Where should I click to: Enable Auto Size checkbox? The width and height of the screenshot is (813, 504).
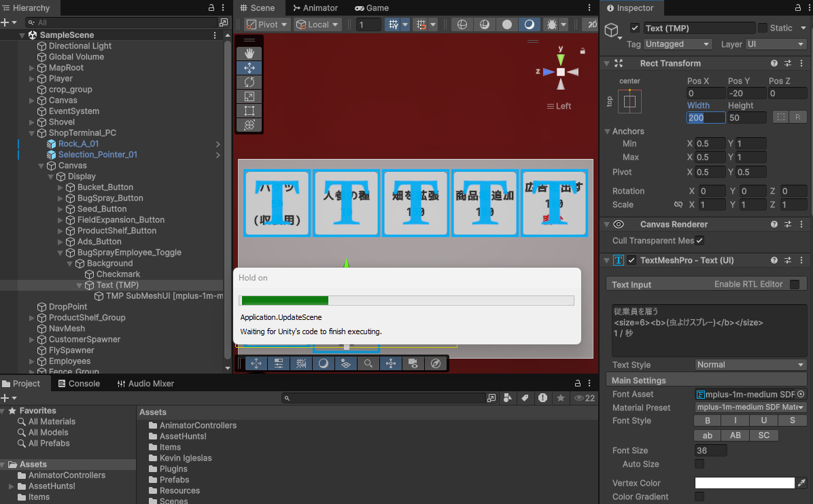click(699, 464)
